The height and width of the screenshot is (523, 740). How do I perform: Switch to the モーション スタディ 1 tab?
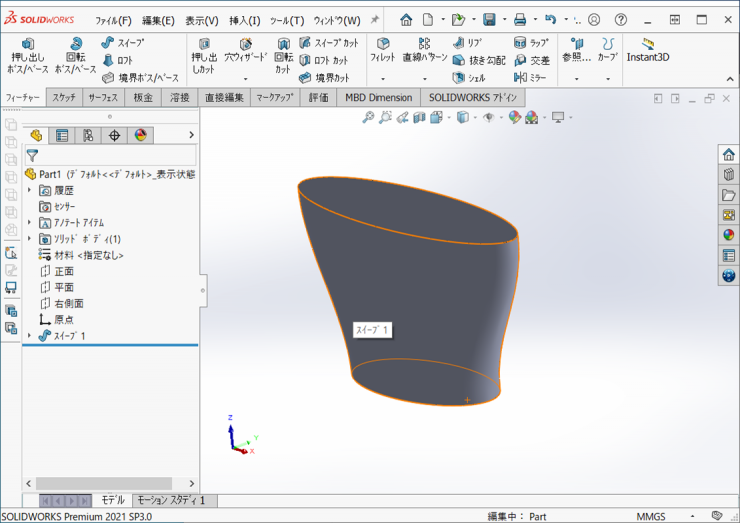170,500
